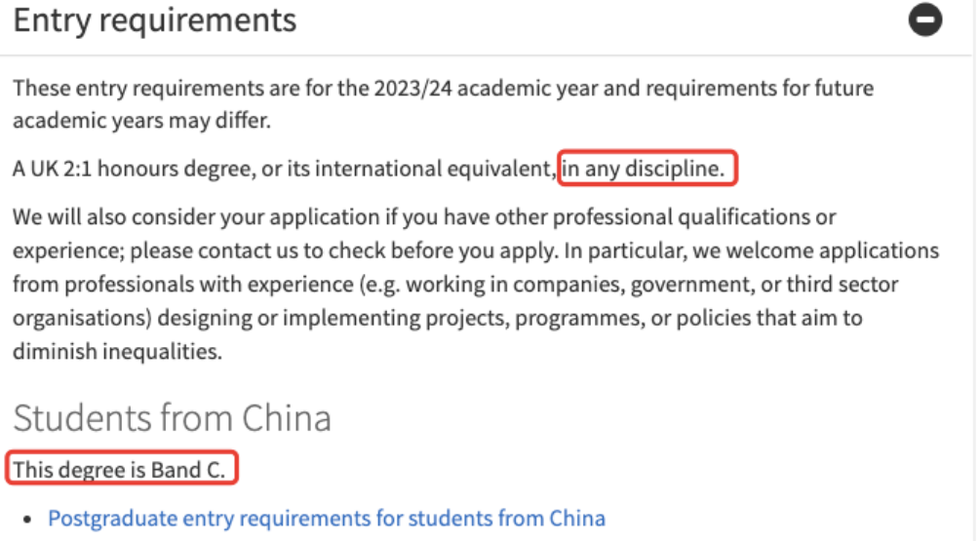Image resolution: width=980 pixels, height=541 pixels.
Task: Click the words "diminish inequalities"
Action: click(118, 351)
